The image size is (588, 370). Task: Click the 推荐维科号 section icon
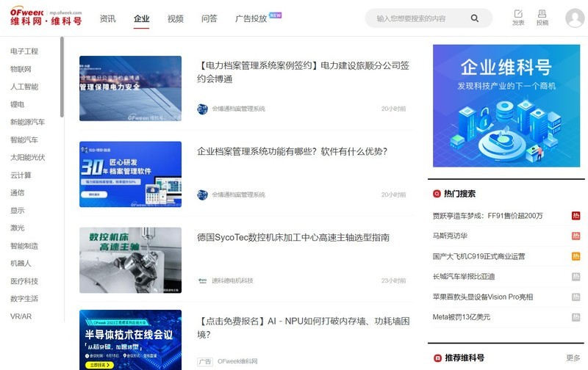pyautogui.click(x=437, y=358)
